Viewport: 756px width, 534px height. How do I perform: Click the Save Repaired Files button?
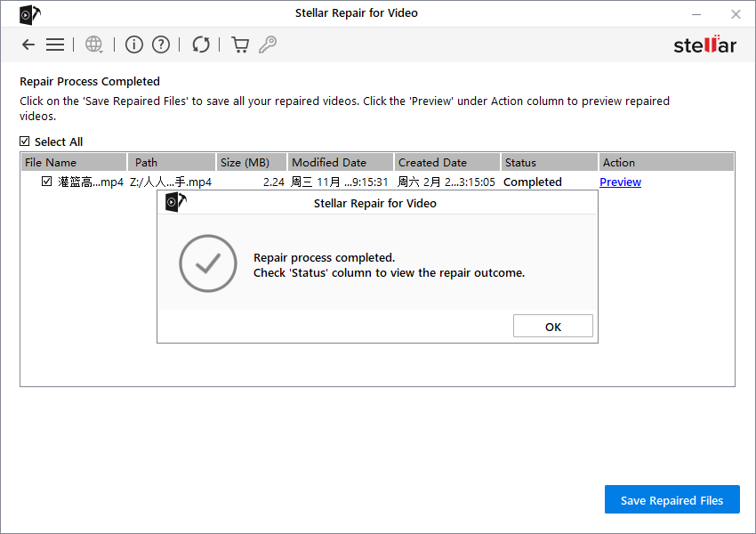pyautogui.click(x=672, y=499)
